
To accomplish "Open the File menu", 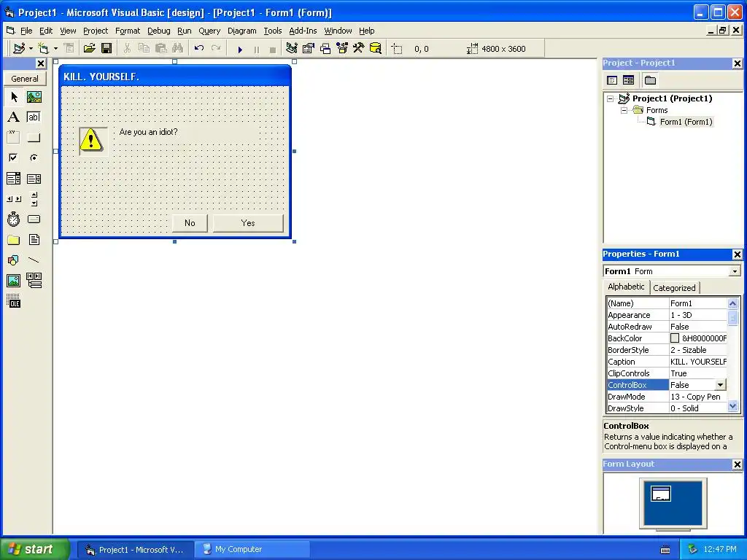I will 26,31.
